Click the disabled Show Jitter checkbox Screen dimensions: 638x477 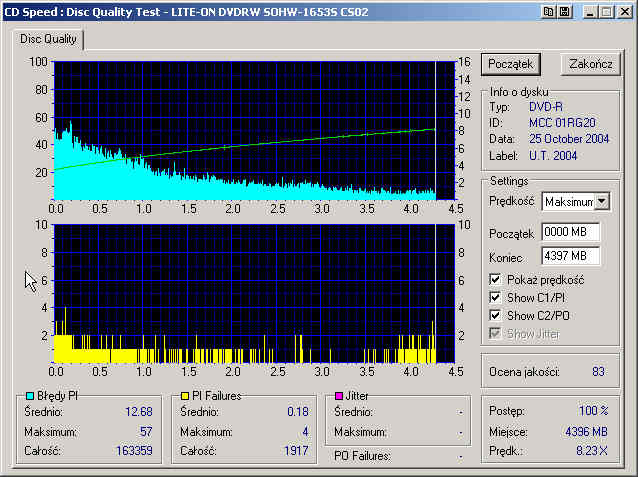point(495,334)
